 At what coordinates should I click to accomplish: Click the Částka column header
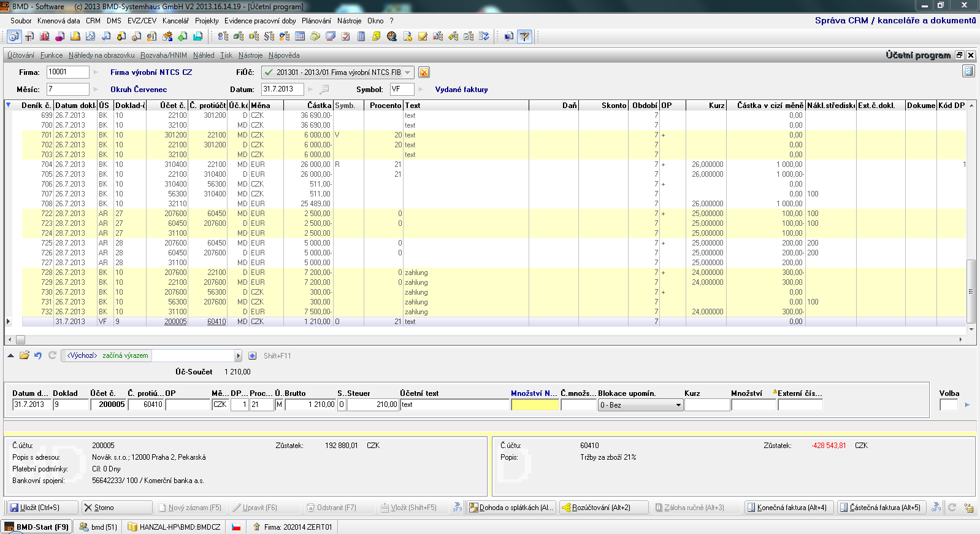[x=308, y=106]
